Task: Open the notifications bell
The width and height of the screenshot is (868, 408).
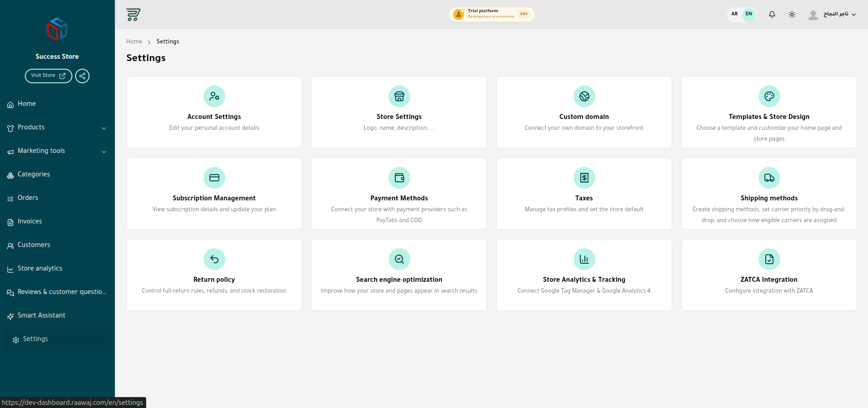Action: click(772, 14)
